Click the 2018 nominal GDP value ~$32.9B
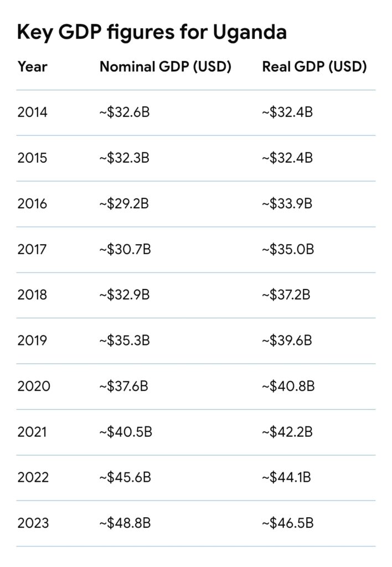This screenshot has height=567, width=392. pos(125,295)
